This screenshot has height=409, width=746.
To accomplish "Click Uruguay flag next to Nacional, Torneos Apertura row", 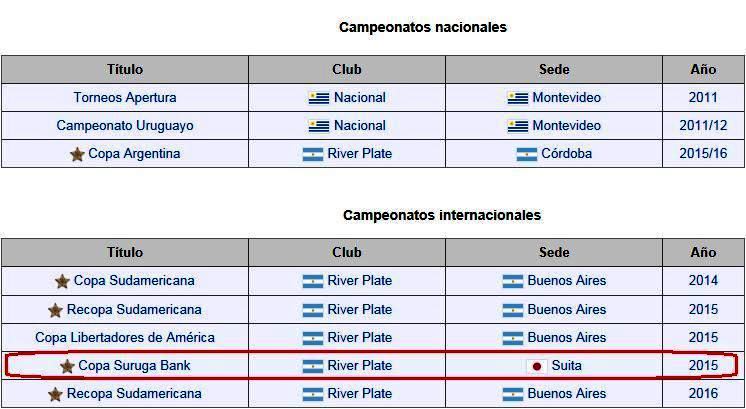I will pos(318,98).
